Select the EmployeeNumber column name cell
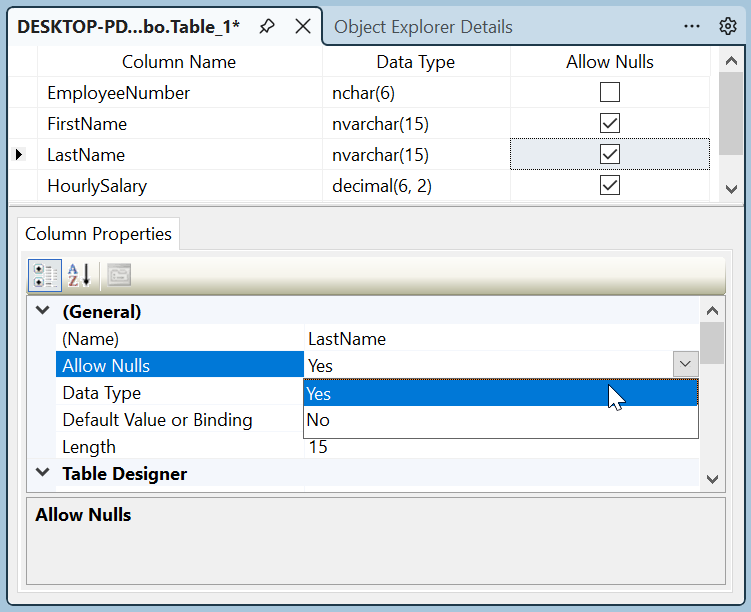The image size is (751, 612). tap(180, 93)
